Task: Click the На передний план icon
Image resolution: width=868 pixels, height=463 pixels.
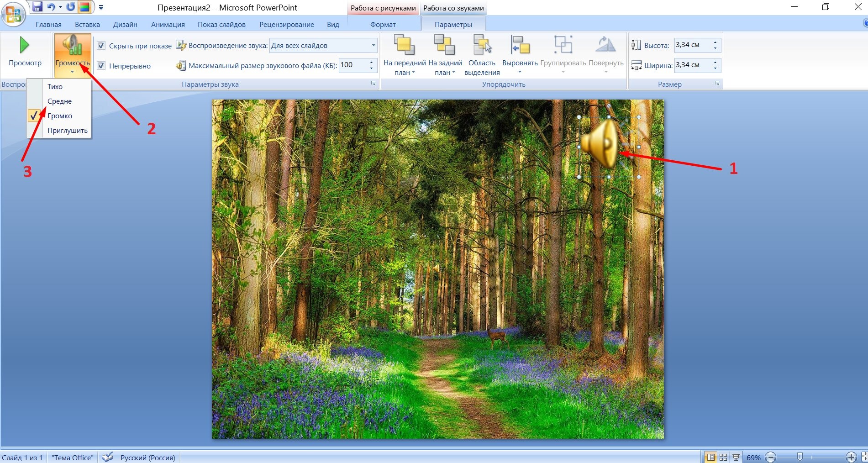Action: (404, 45)
